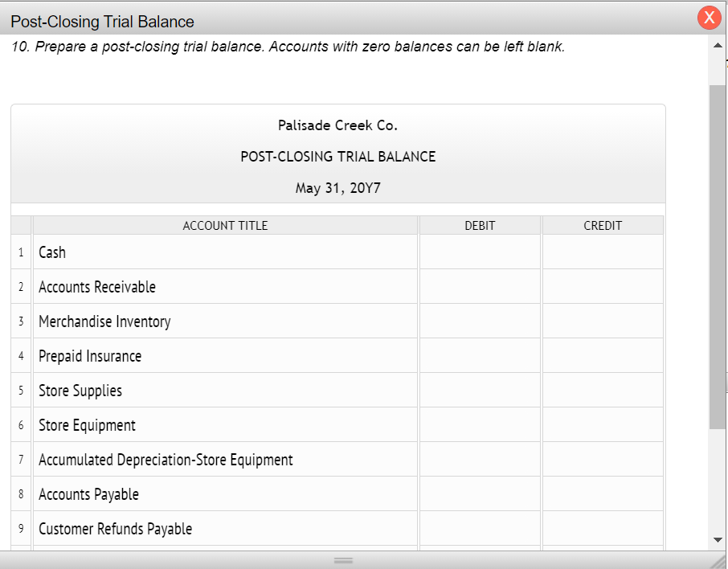728x569 pixels.
Task: Click Accounts Payable debit cell
Action: (x=480, y=493)
